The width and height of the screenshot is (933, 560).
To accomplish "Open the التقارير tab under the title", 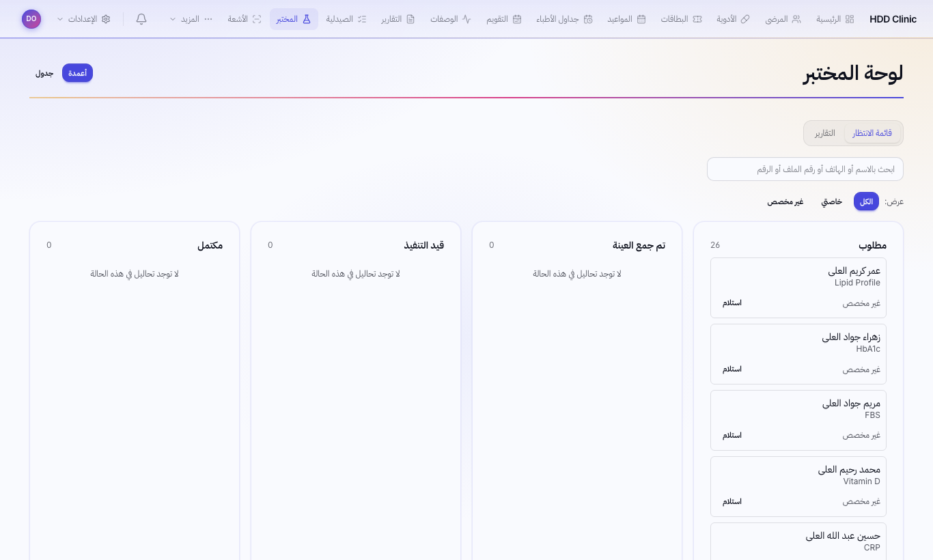I will (825, 133).
